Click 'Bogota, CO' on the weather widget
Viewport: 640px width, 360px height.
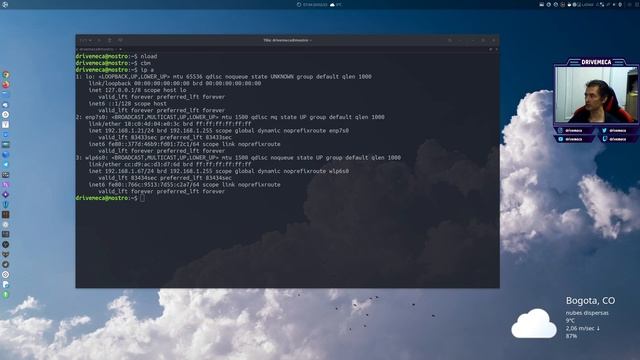[x=590, y=301]
